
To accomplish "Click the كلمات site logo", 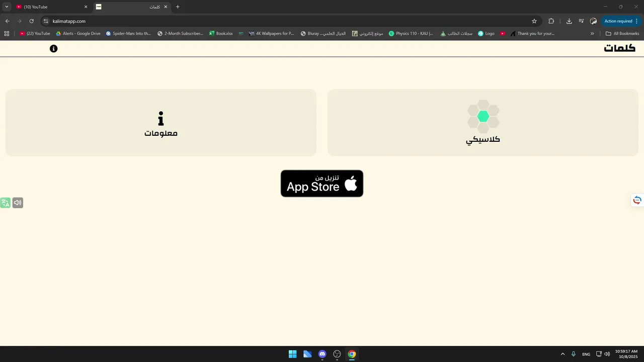I will [x=620, y=48].
